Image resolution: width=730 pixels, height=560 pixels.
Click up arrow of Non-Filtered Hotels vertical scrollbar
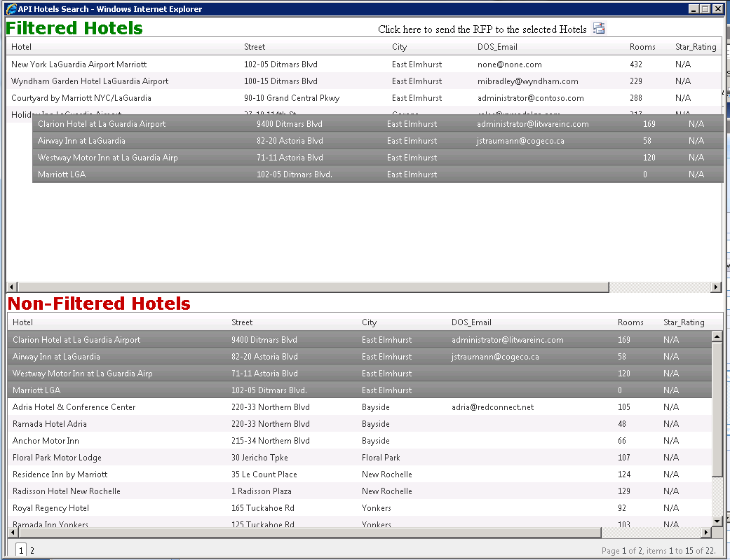point(717,336)
